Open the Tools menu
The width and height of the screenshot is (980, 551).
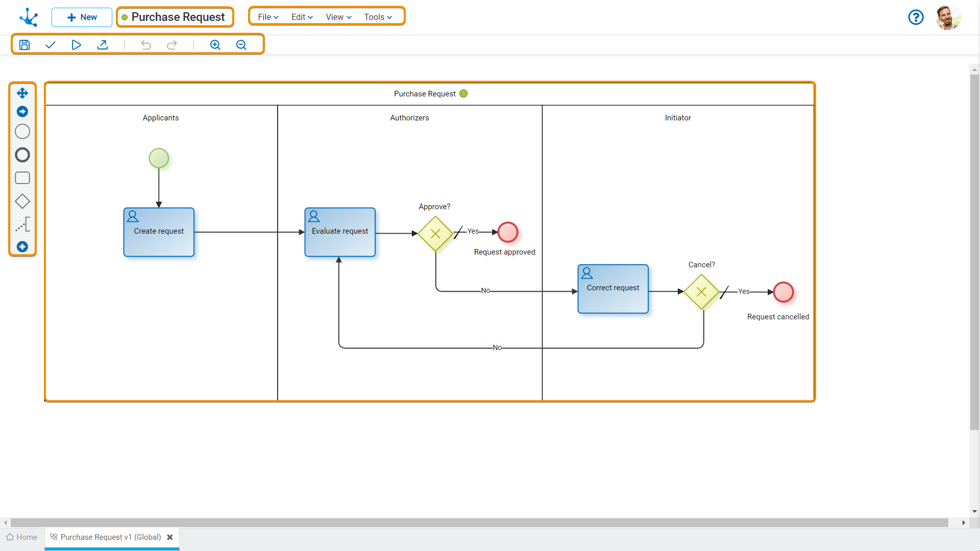[x=377, y=17]
